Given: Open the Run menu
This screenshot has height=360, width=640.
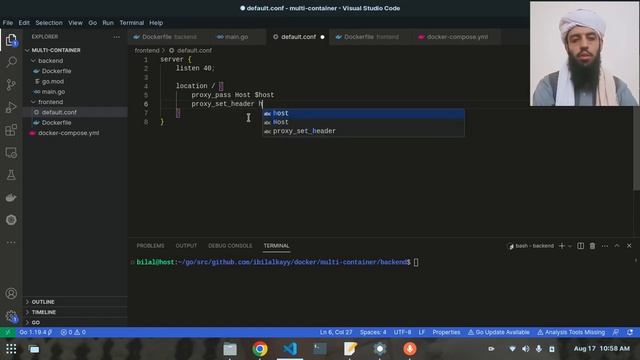Looking at the screenshot, I should (108, 23).
